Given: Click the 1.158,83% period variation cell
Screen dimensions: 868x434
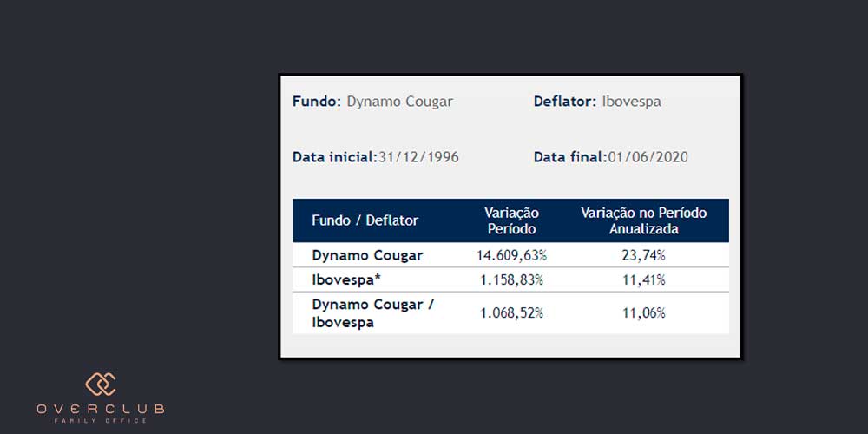Looking at the screenshot, I should pyautogui.click(x=511, y=280).
